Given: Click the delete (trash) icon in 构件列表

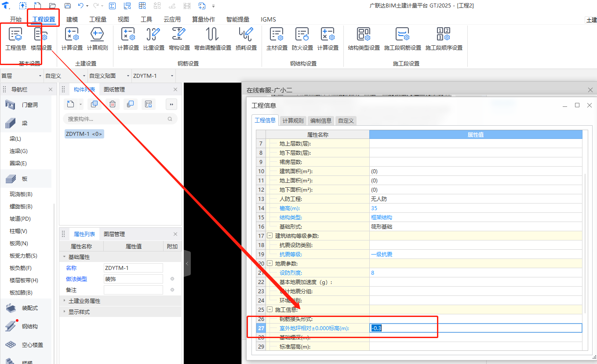Looking at the screenshot, I should pos(113,104).
